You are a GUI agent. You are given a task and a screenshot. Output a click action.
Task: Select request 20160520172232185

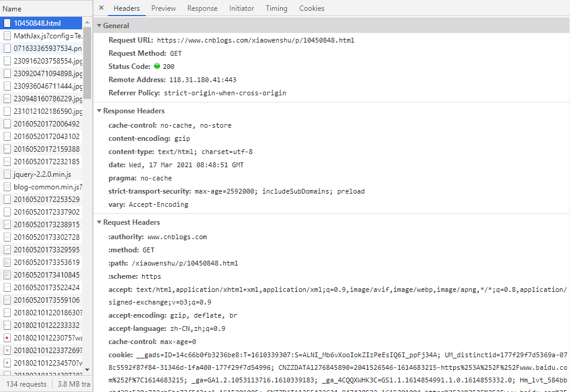pyautogui.click(x=41, y=161)
